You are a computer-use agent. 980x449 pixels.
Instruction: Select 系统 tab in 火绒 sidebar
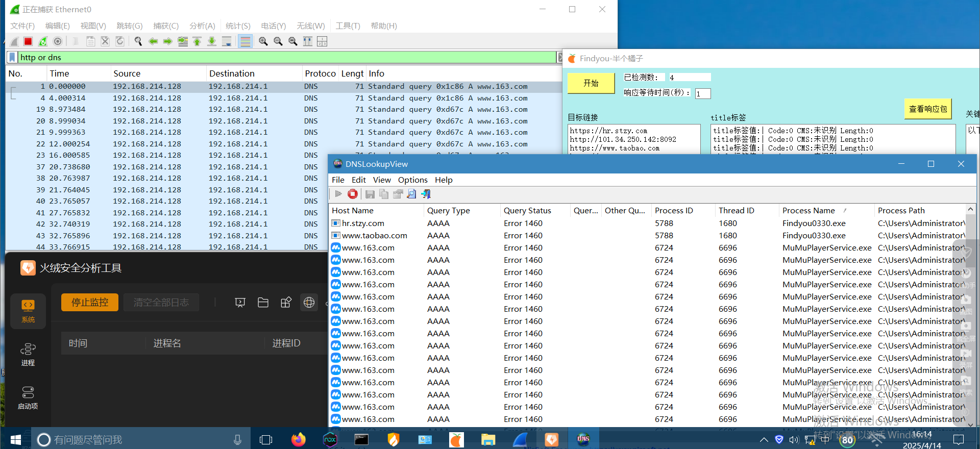28,311
